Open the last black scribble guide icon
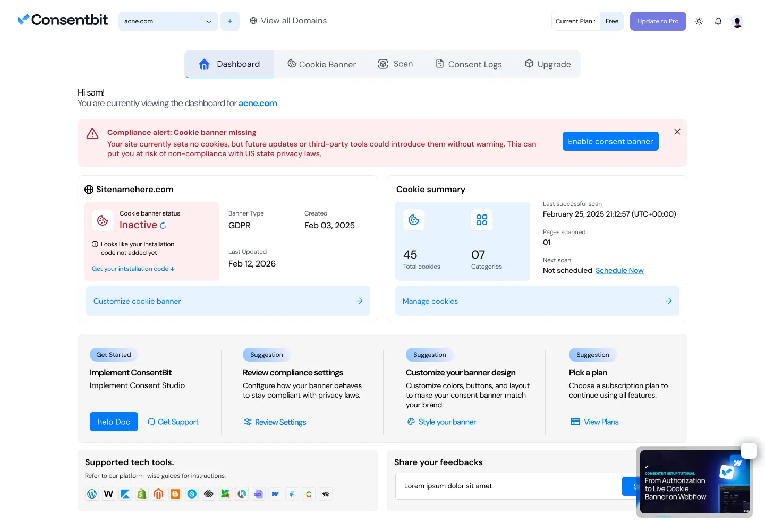 click(326, 494)
